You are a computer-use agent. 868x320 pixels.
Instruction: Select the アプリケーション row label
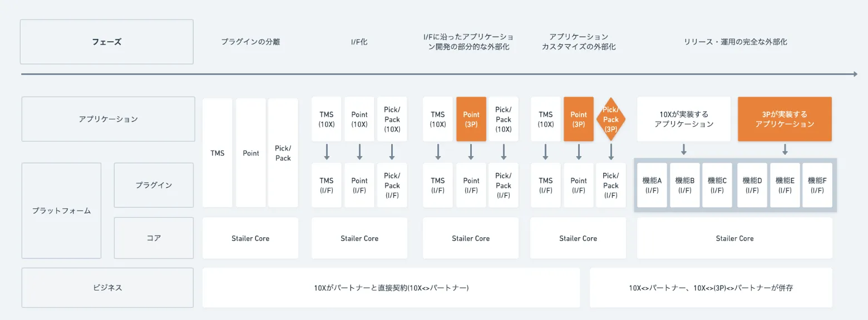(x=108, y=119)
